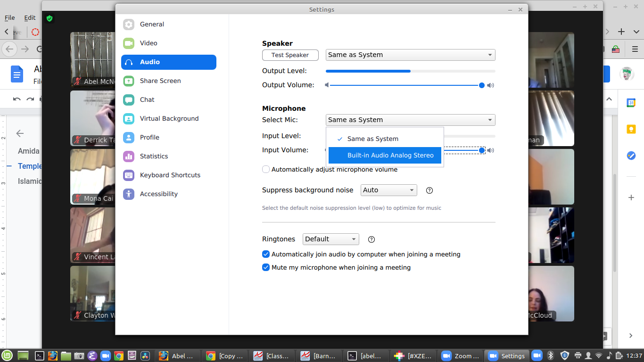Launch the camera screenshot tool
This screenshot has height=362, width=644.
click(x=79, y=356)
